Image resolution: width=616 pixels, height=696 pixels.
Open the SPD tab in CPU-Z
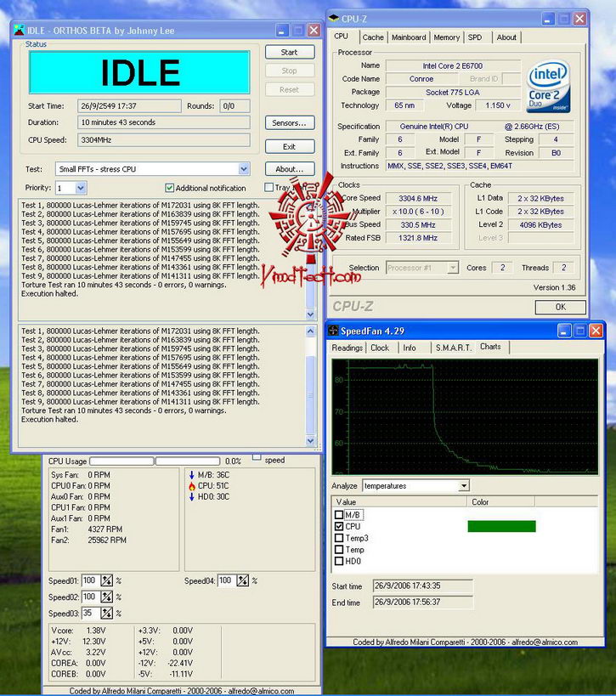click(475, 37)
